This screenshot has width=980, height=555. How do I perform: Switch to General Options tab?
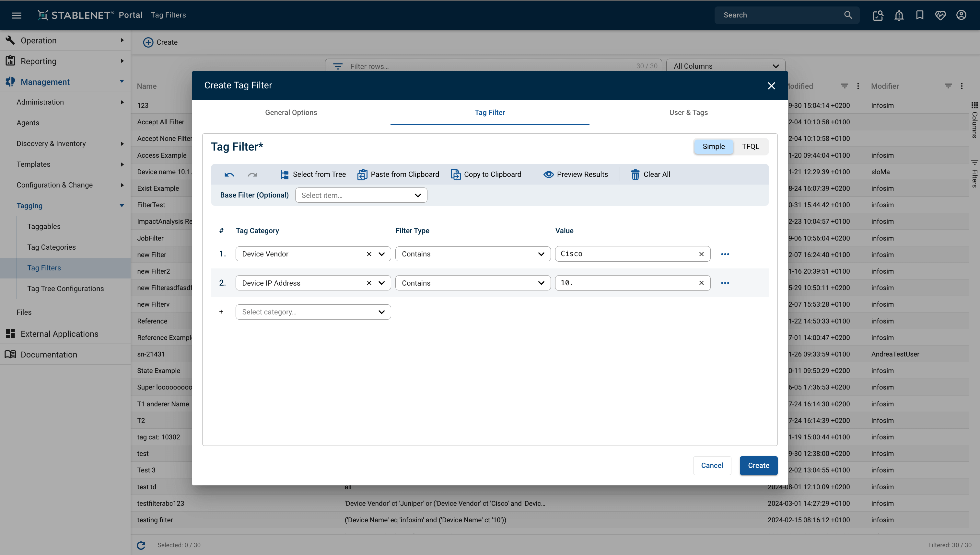[x=291, y=113]
